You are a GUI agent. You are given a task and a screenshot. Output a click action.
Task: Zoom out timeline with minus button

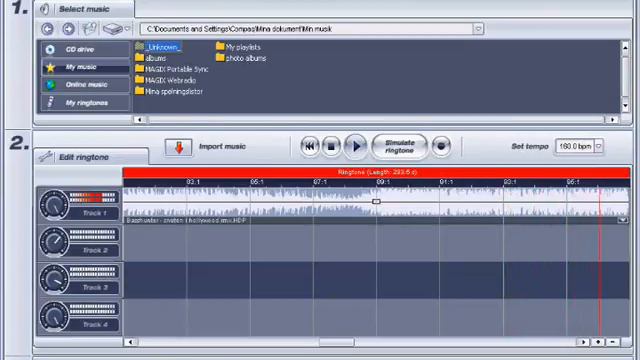click(x=613, y=342)
